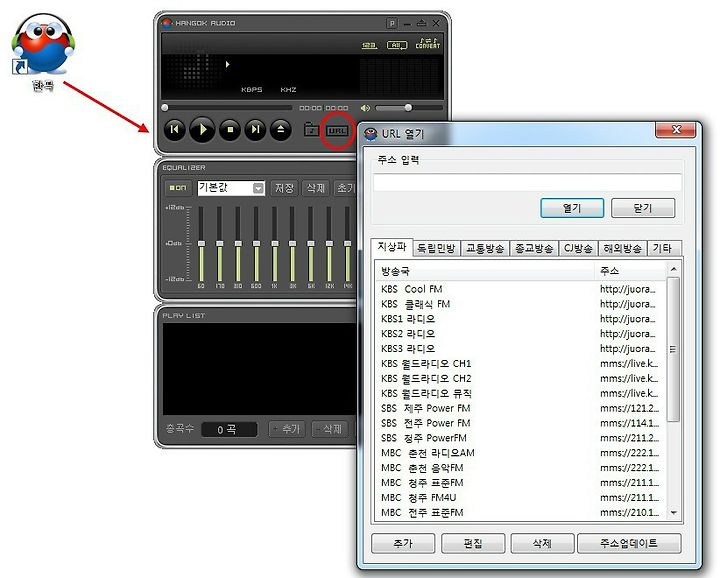Viewport: 720px width, 578px height.
Task: Open the 종교방송 tab
Action: [x=534, y=248]
